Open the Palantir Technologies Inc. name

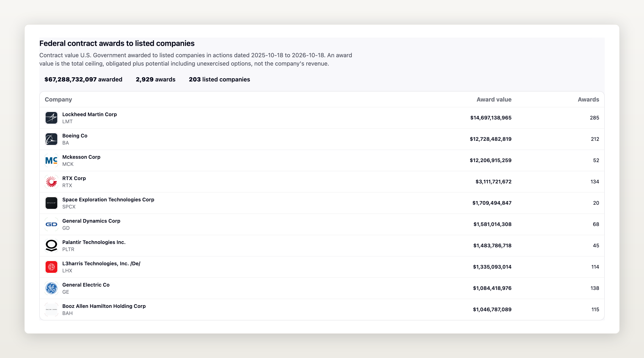(94, 242)
